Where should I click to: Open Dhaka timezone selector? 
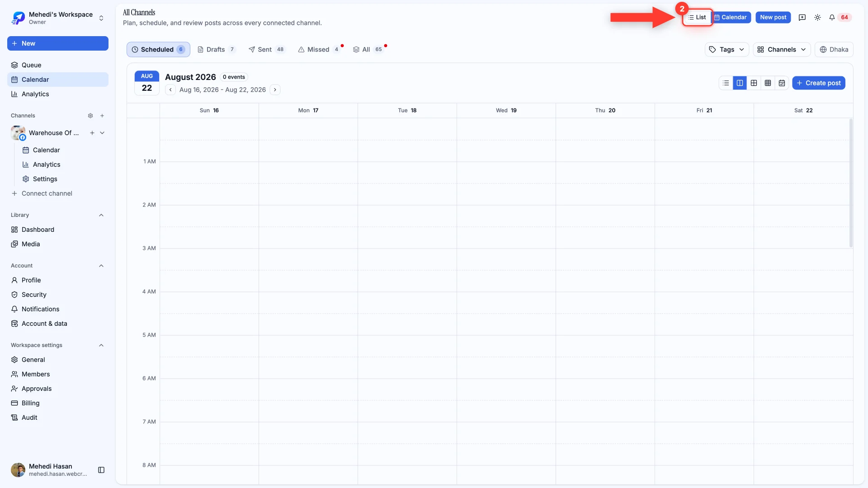834,50
